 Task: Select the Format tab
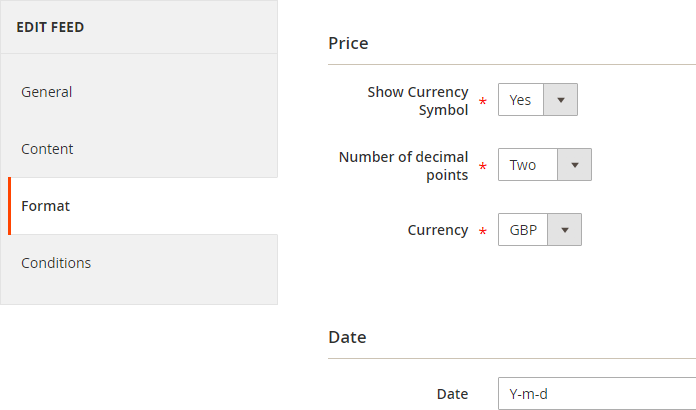[45, 206]
